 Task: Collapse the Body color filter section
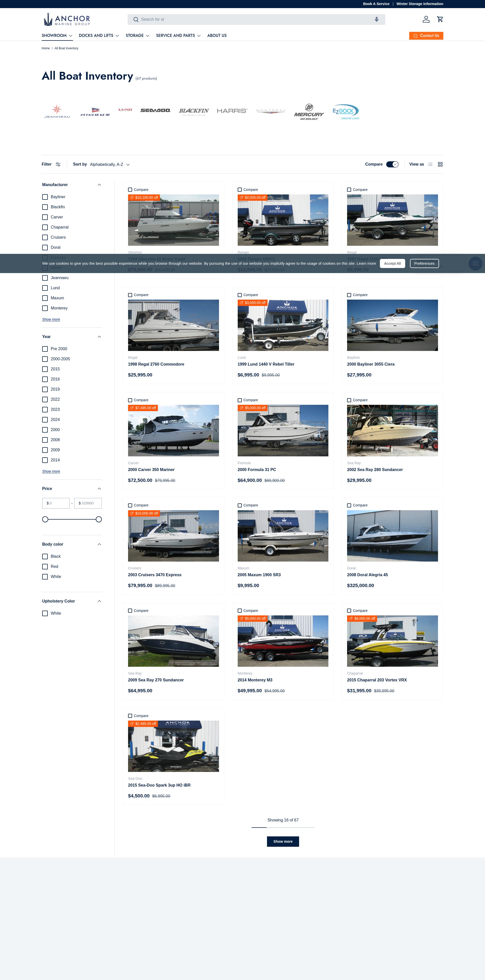coord(99,544)
